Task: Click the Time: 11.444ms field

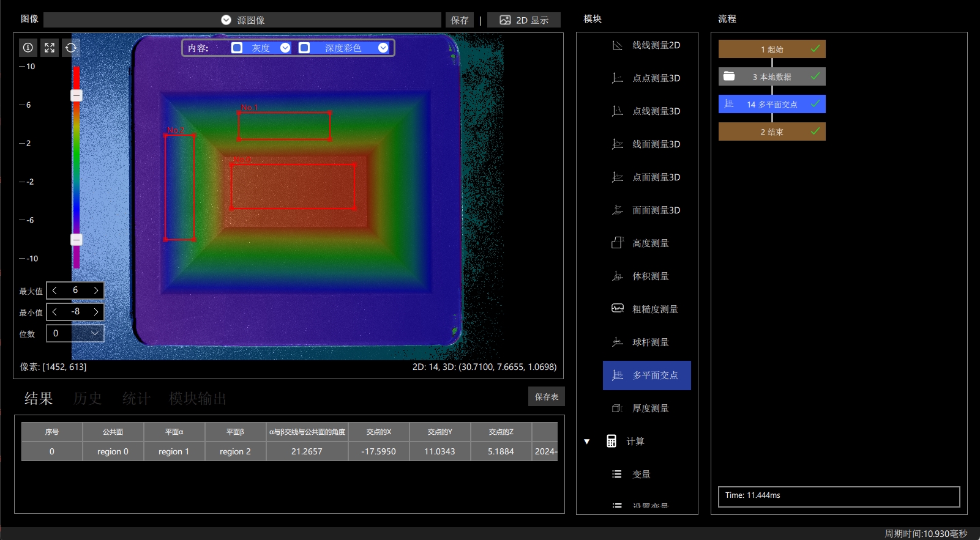Action: point(839,497)
